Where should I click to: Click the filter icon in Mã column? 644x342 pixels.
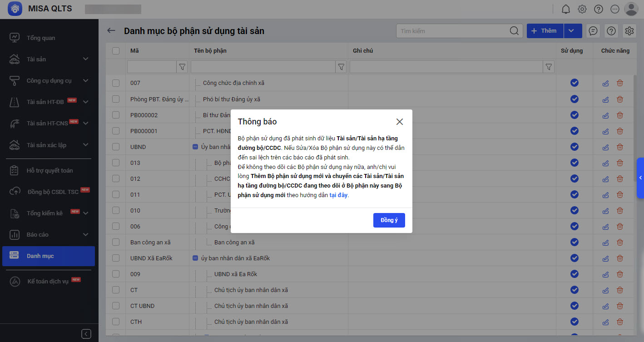tap(182, 67)
